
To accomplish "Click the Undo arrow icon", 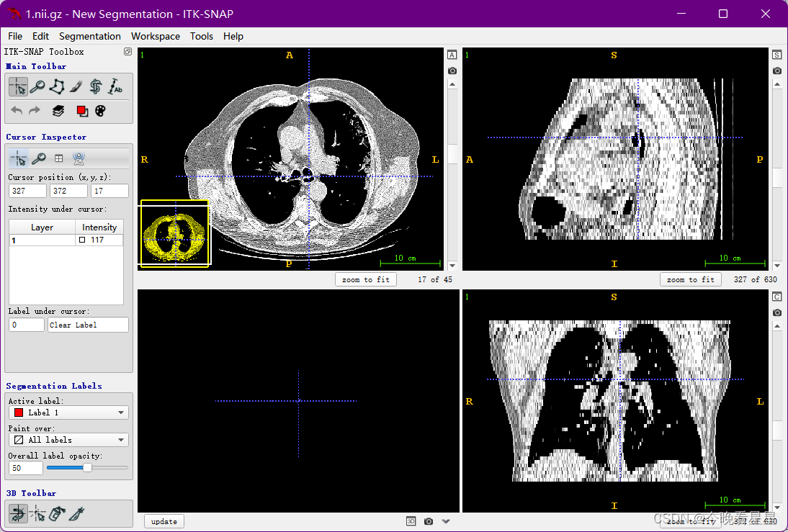I will 17,111.
